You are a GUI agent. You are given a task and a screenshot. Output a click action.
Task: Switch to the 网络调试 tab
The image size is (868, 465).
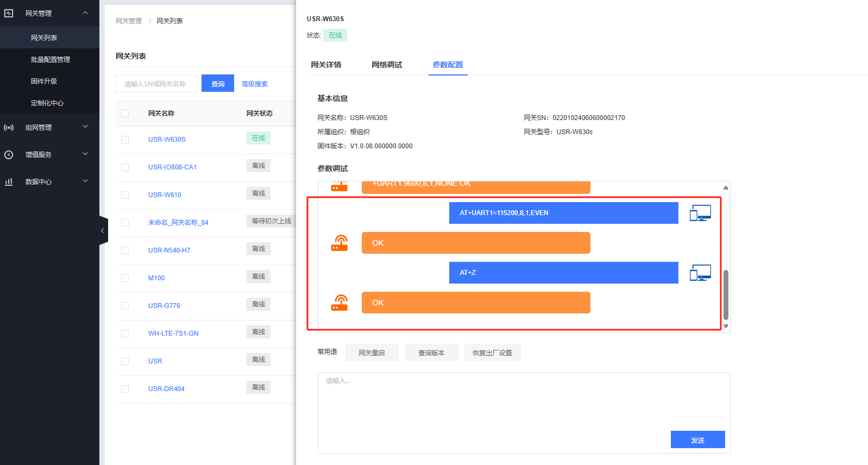click(387, 65)
